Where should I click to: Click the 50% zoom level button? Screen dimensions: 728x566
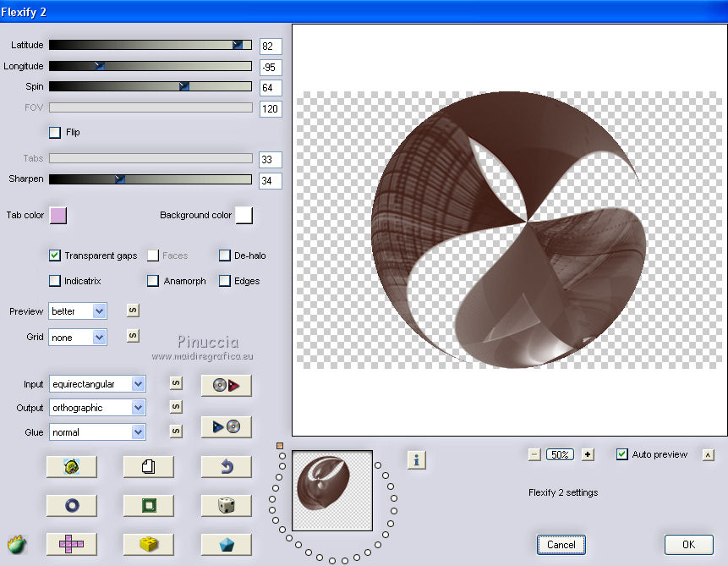pos(560,454)
